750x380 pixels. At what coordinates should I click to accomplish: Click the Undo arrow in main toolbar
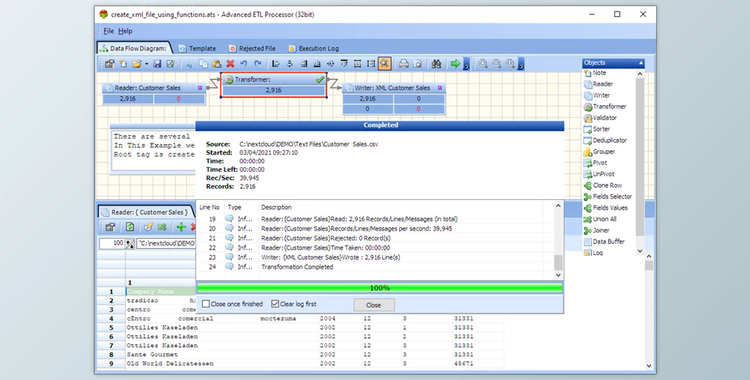coord(243,64)
